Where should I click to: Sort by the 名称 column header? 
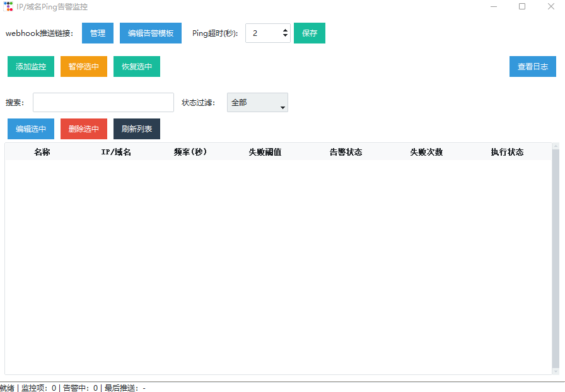click(42, 152)
